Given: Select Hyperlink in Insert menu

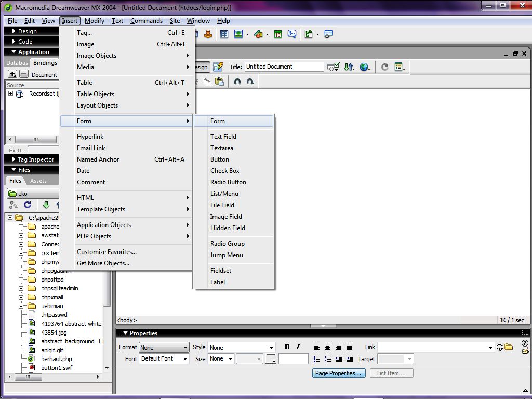Looking at the screenshot, I should (127, 137).
